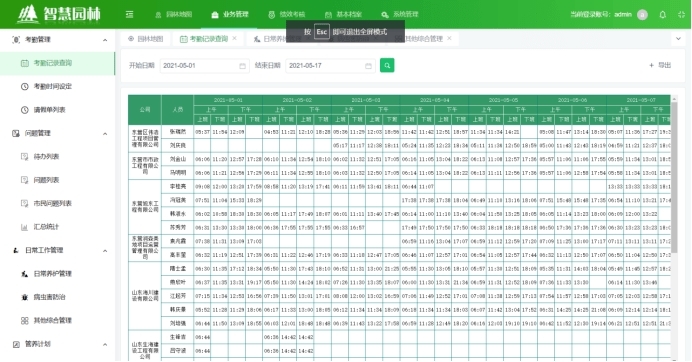Switch to the 园林地图 page tab
Screen dimensions: 692x362
146,39
